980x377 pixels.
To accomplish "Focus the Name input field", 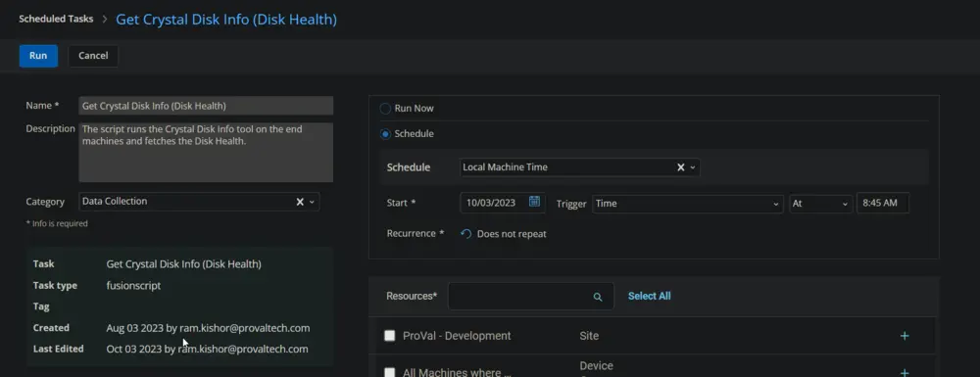I will coord(206,106).
